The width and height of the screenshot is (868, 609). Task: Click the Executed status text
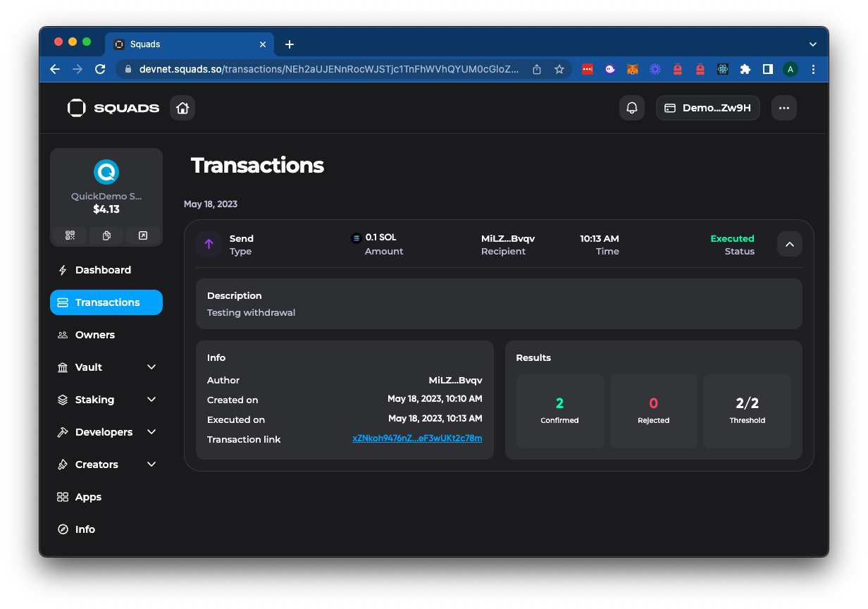pyautogui.click(x=732, y=238)
